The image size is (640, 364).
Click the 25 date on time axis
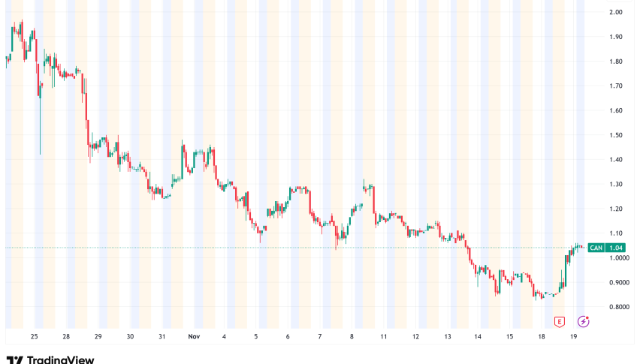click(35, 337)
